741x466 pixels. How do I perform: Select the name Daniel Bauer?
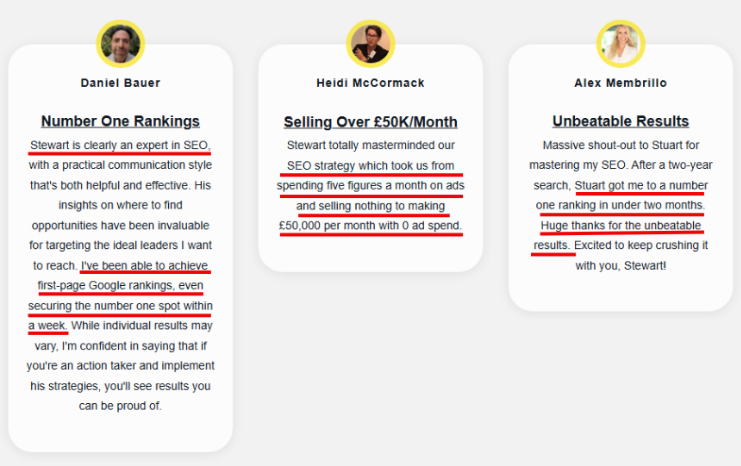click(x=121, y=83)
